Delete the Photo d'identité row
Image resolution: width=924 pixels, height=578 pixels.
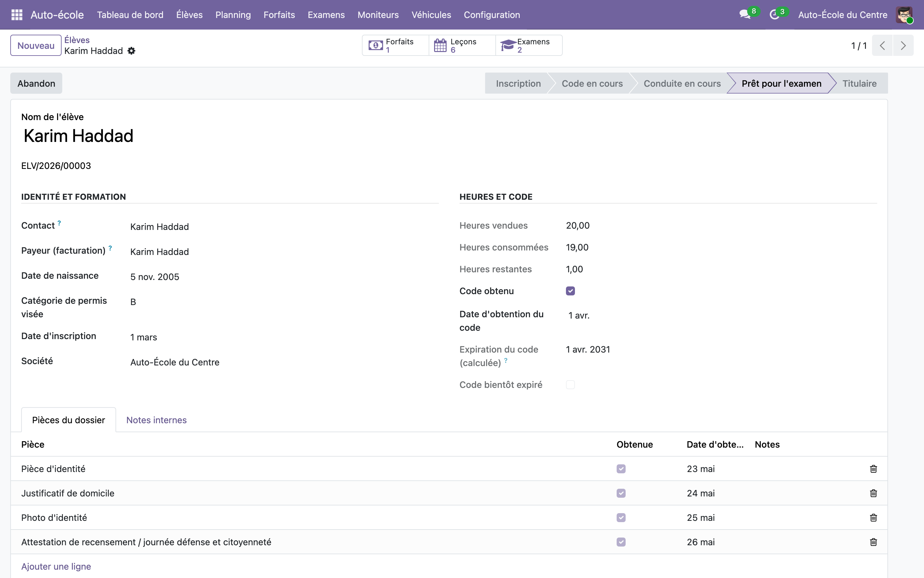coord(873,518)
